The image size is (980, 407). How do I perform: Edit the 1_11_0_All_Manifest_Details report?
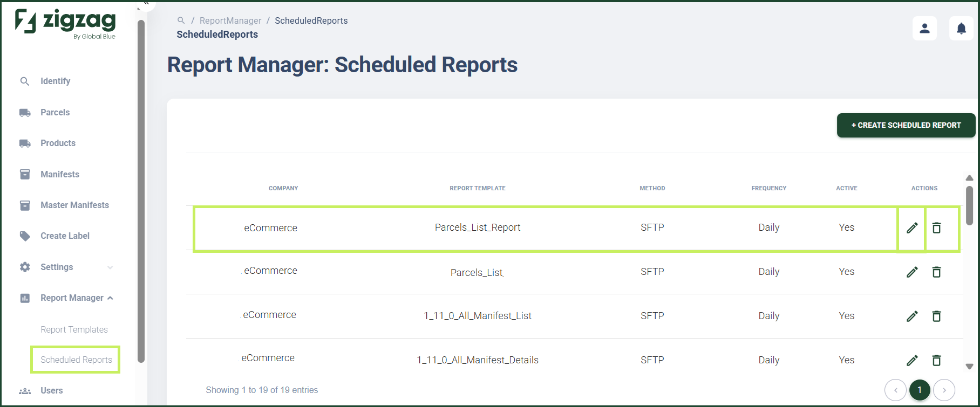912,361
